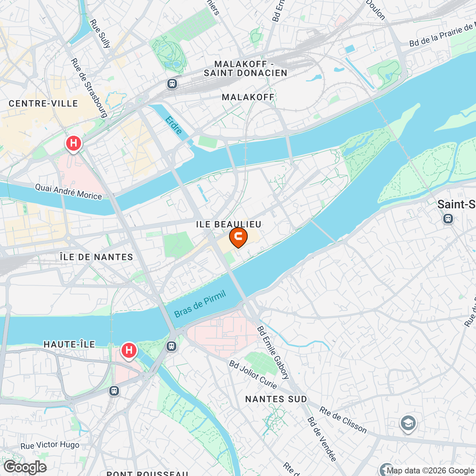This screenshot has height=476, width=476.
Task: Click the Map data ©2026 Google attribution
Action: tap(431, 471)
